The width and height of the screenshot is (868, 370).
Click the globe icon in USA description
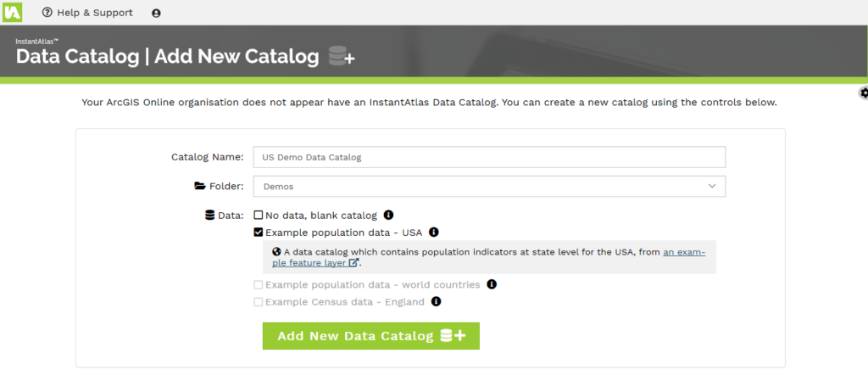pos(277,251)
